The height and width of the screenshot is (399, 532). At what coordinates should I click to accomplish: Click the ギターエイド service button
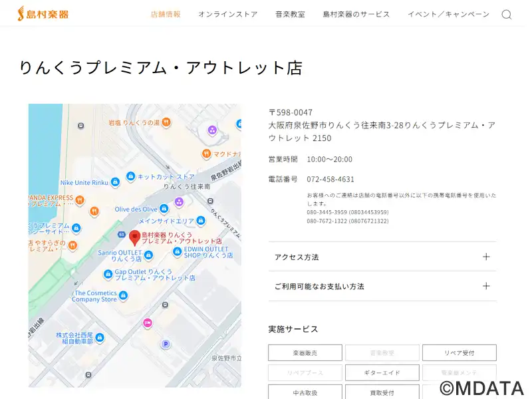pos(382,373)
